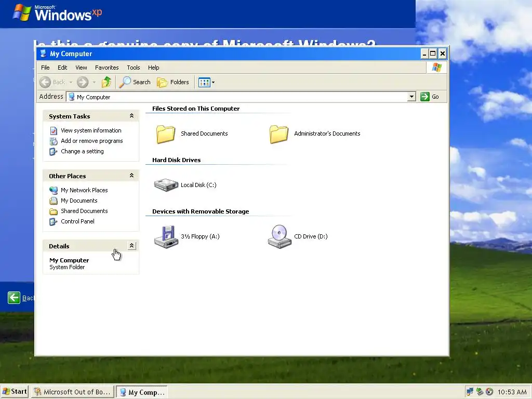Screen dimensions: 532x399
Task: Click the View system information icon
Action: 54,130
